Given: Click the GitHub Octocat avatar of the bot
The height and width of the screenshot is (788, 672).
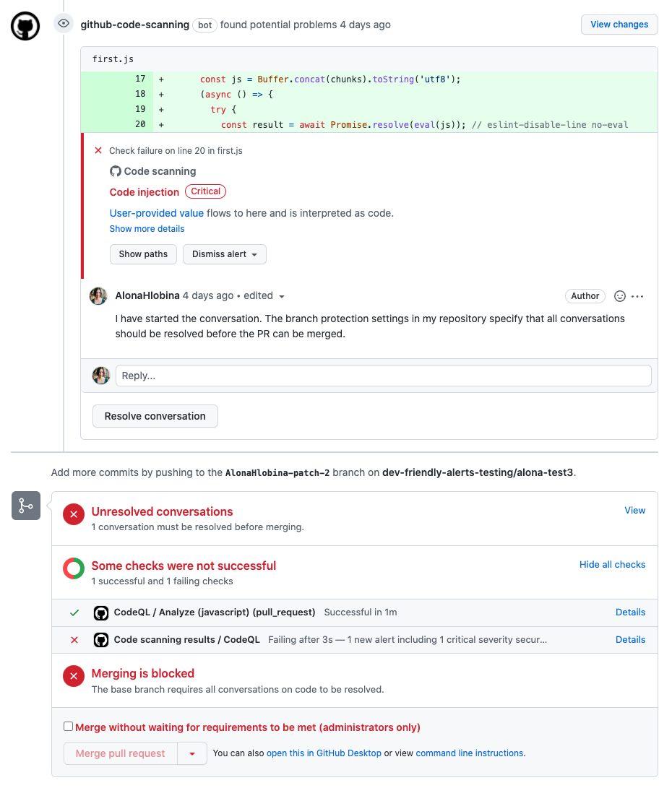Looking at the screenshot, I should pos(25,26).
